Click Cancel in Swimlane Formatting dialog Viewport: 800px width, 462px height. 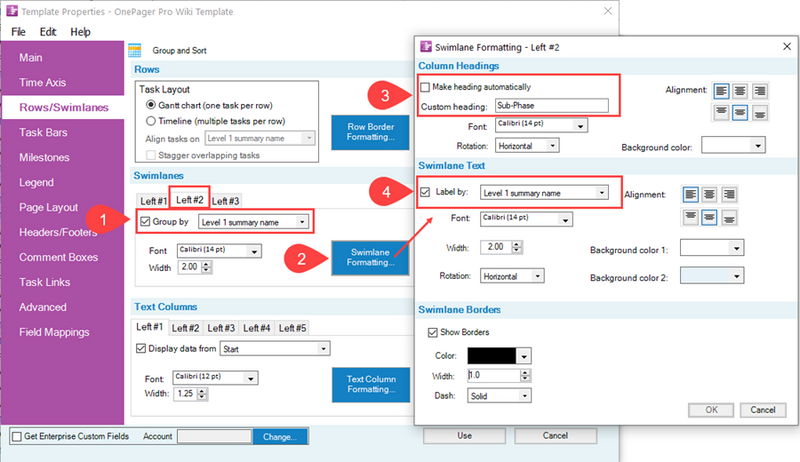coord(763,410)
